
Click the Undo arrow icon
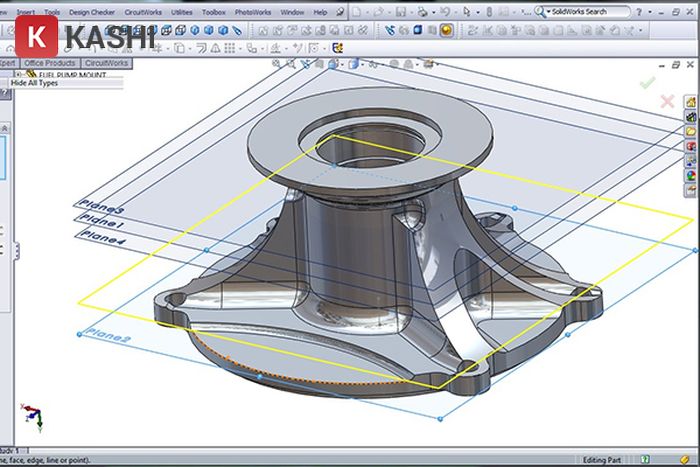pyautogui.click(x=445, y=12)
